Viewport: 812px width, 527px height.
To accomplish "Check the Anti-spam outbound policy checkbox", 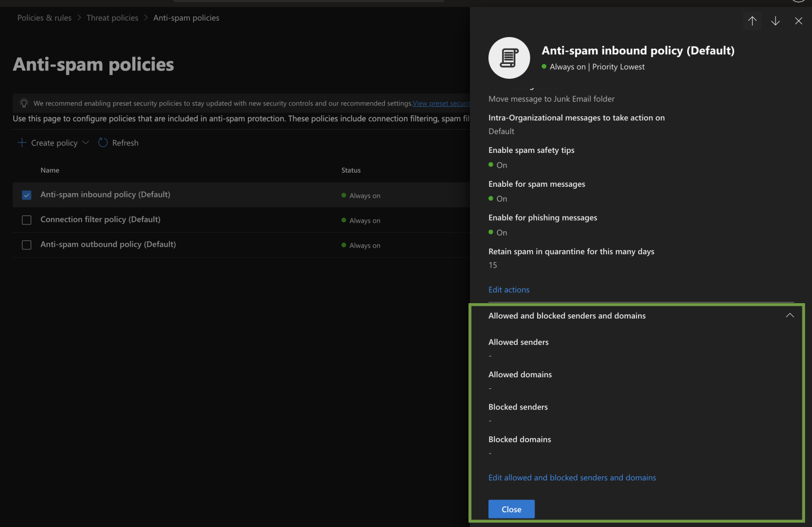I will pos(26,244).
